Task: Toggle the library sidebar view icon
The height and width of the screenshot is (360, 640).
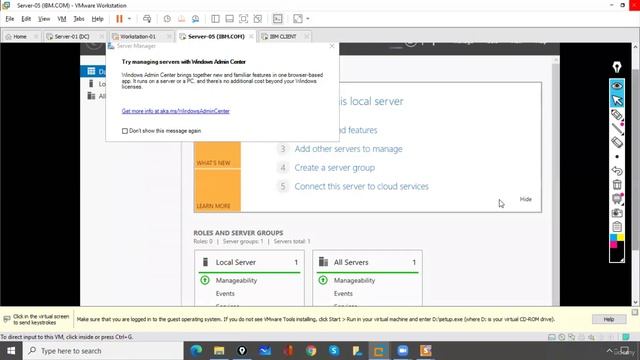Action: tap(216, 19)
